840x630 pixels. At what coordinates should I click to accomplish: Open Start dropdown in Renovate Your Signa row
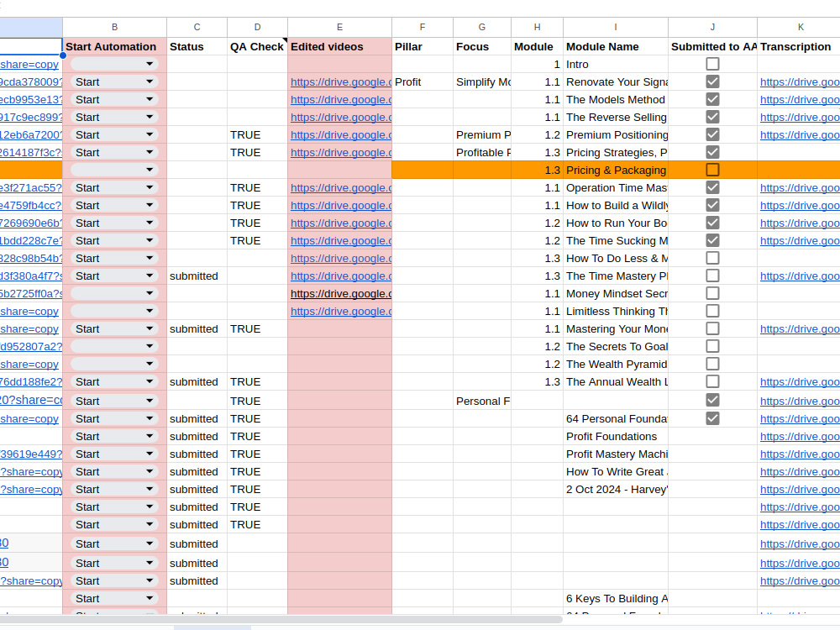coord(114,82)
